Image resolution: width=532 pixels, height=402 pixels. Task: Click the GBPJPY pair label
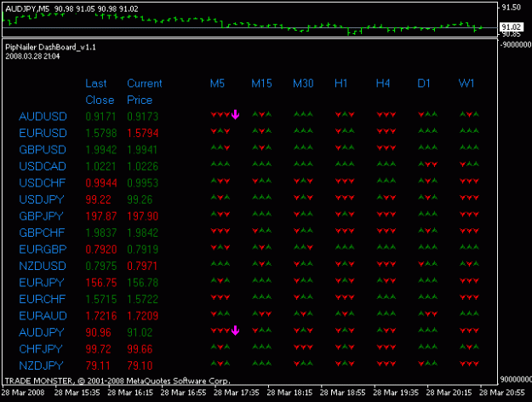41,216
